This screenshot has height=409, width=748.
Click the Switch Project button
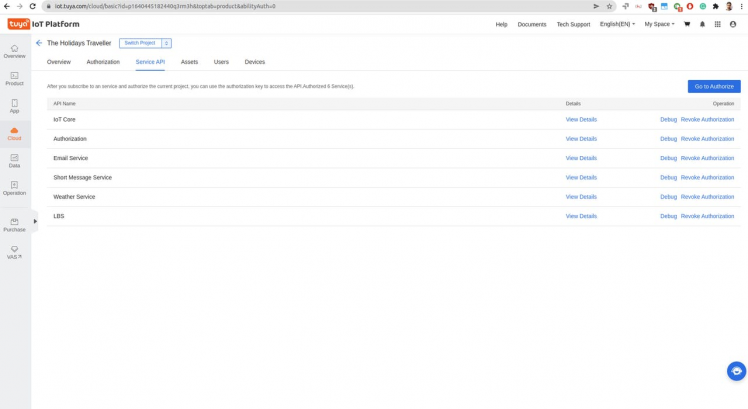coord(140,43)
